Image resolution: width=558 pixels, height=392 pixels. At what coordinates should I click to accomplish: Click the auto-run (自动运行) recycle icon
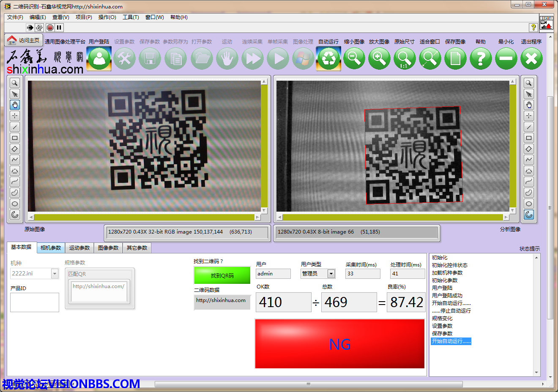328,58
